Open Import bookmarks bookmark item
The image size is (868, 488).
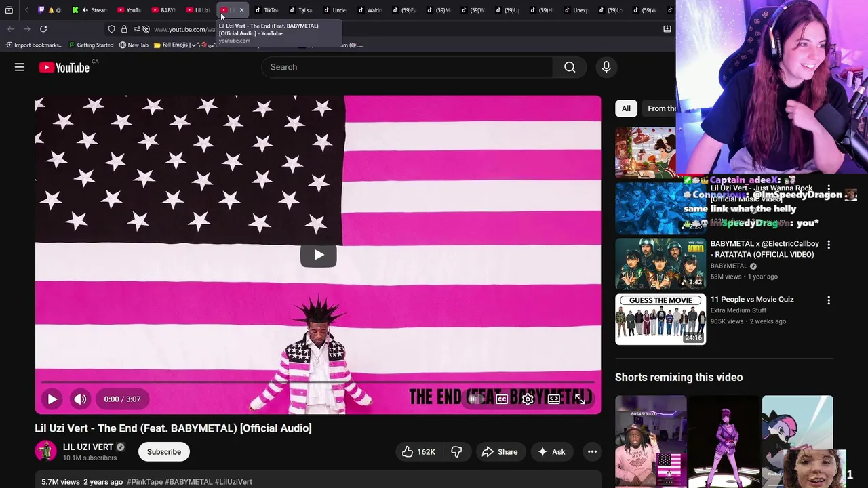click(34, 45)
